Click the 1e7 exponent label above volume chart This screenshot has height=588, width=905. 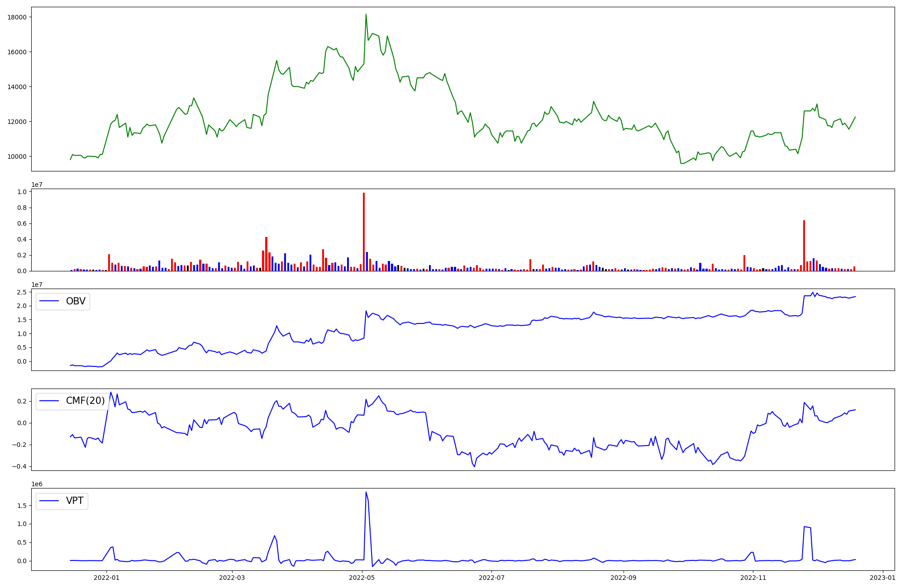pyautogui.click(x=37, y=185)
